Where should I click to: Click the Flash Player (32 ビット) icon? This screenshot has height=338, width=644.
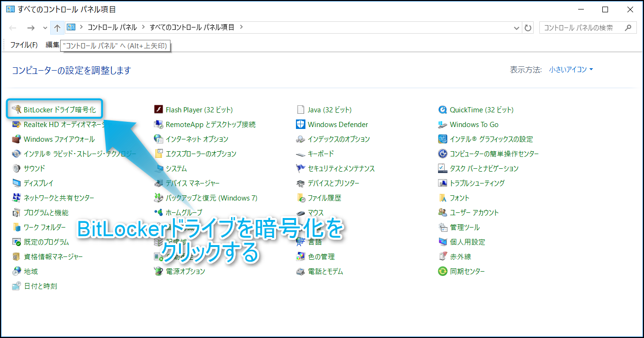coord(159,110)
